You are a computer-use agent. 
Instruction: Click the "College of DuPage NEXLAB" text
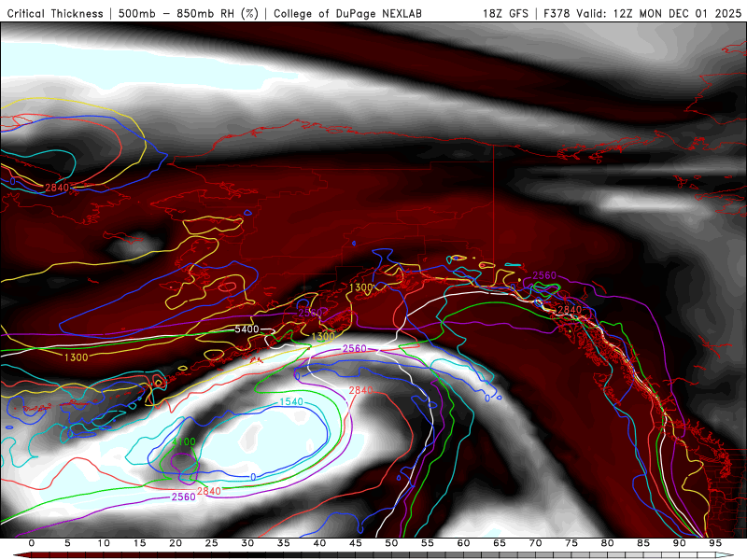347,13
